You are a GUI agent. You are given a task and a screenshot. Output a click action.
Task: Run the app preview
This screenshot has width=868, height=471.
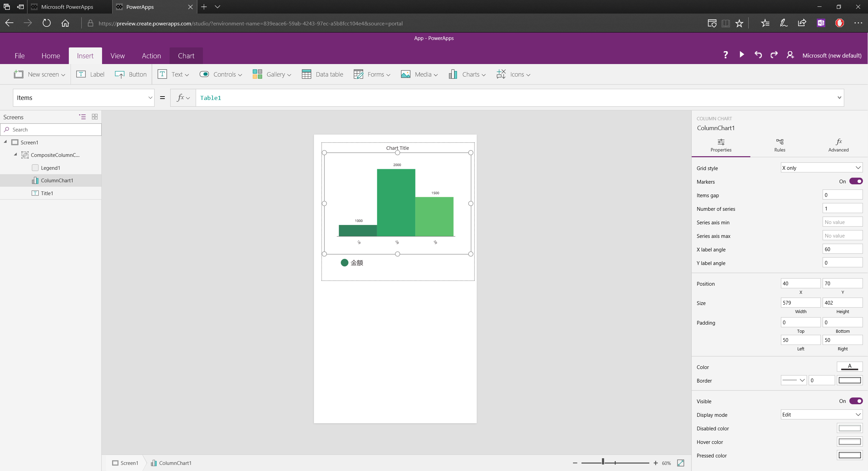coord(741,55)
